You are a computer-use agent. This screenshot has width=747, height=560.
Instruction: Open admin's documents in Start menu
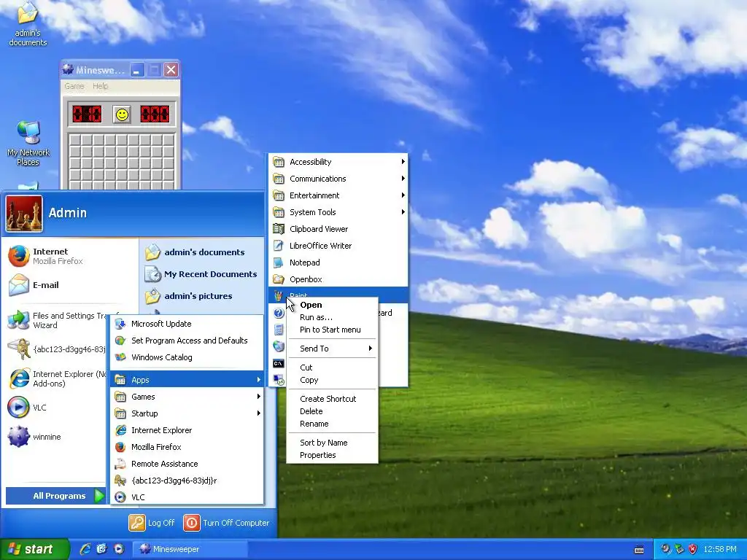[x=201, y=252]
